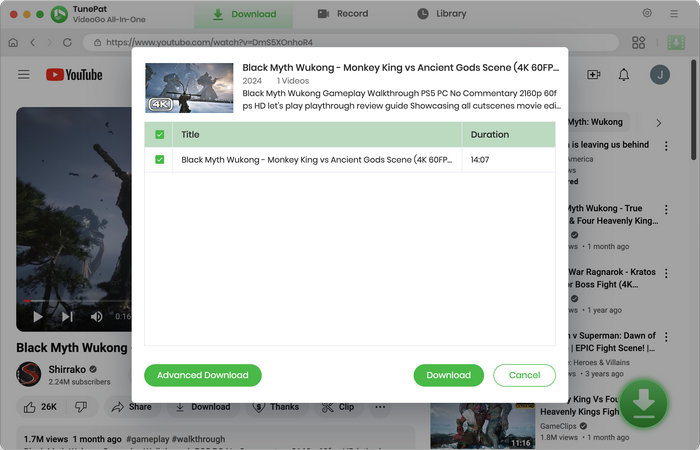Uncheck the Black Myth Wukong video row checkbox
The image size is (700, 450).
coord(159,159)
